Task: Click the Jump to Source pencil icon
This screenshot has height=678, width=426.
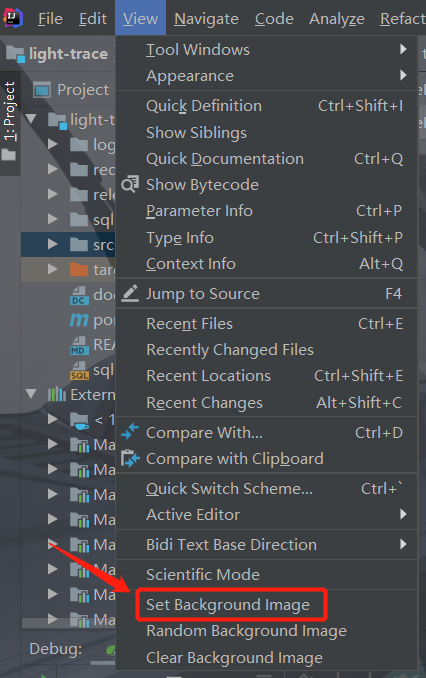Action: 130,293
